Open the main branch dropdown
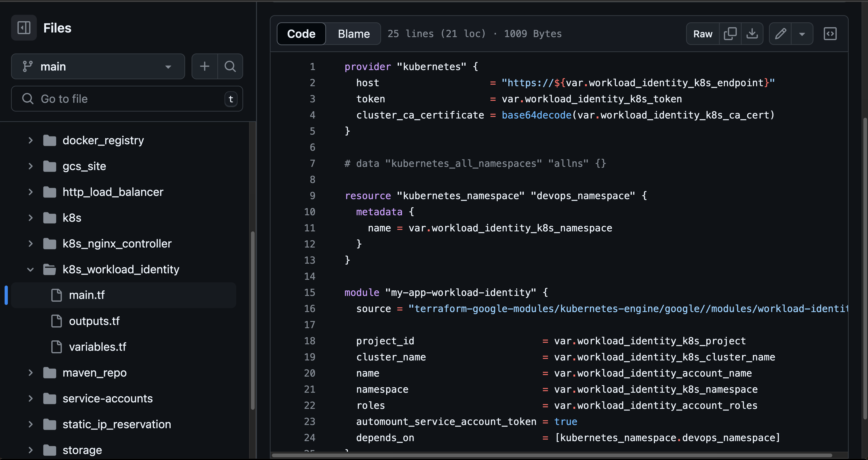Viewport: 868px width, 460px height. click(98, 66)
